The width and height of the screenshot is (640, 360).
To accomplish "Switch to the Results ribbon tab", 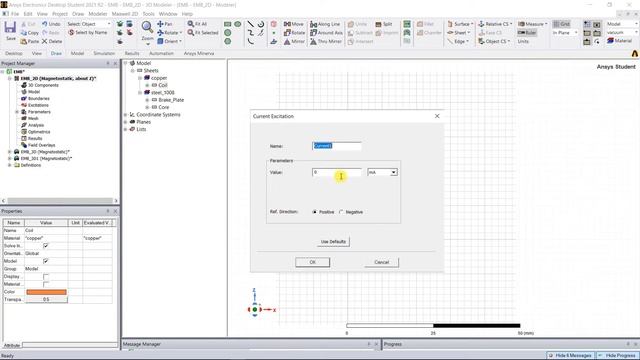I will pyautogui.click(x=132, y=53).
